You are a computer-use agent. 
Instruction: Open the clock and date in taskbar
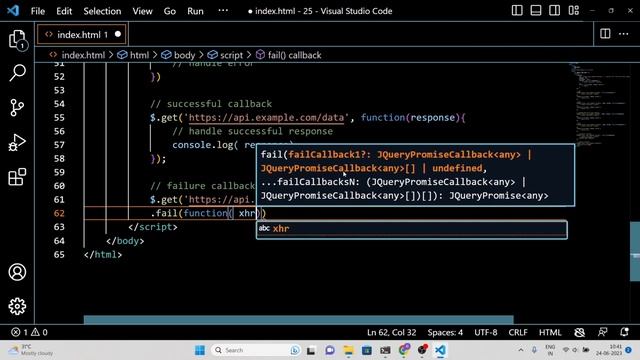point(609,350)
